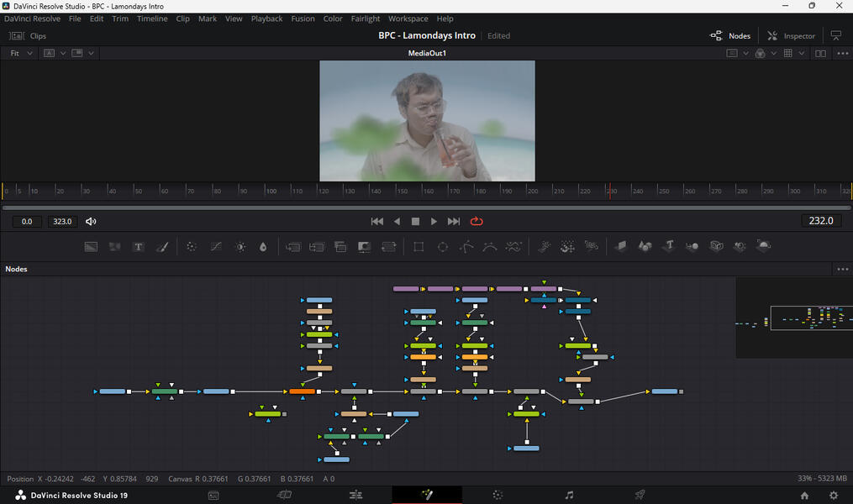Open the Deliver page
This screenshot has height=504, width=853.
(640, 494)
